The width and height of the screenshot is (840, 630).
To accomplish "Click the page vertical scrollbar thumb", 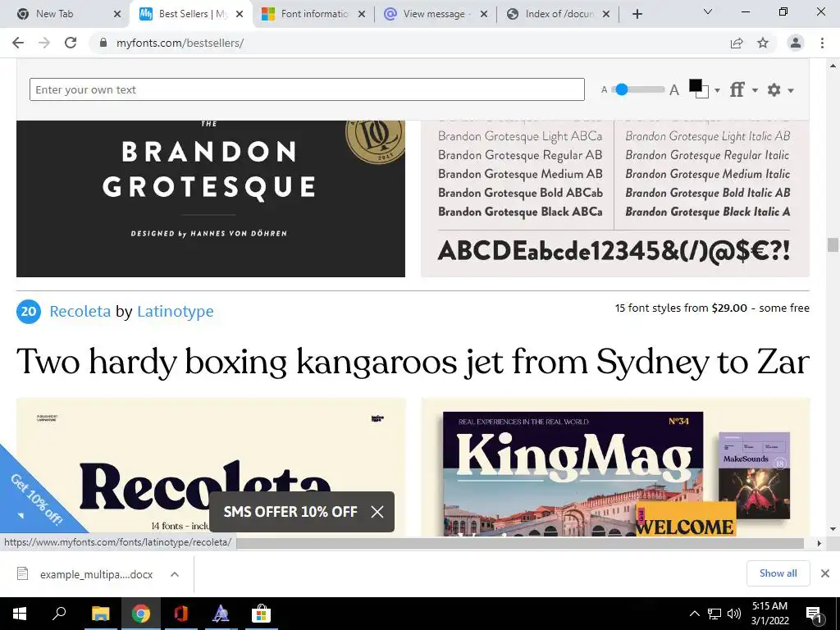I will pyautogui.click(x=833, y=244).
